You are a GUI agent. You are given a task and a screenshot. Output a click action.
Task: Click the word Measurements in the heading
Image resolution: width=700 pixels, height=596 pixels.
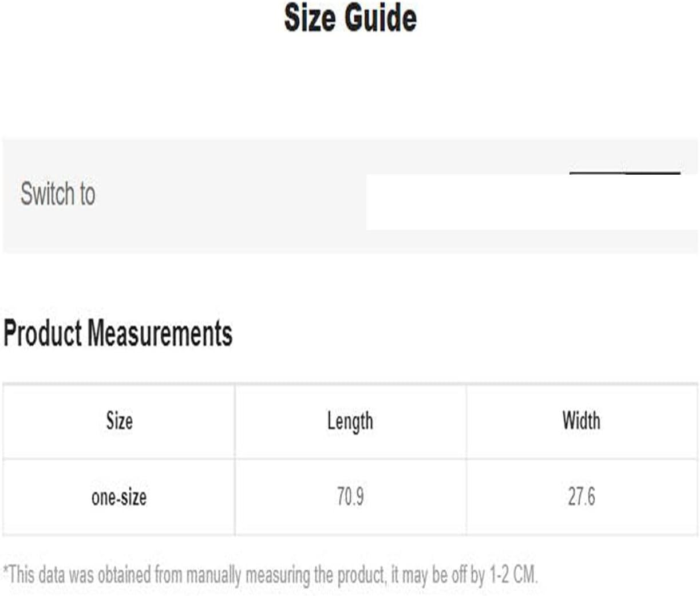(x=160, y=333)
